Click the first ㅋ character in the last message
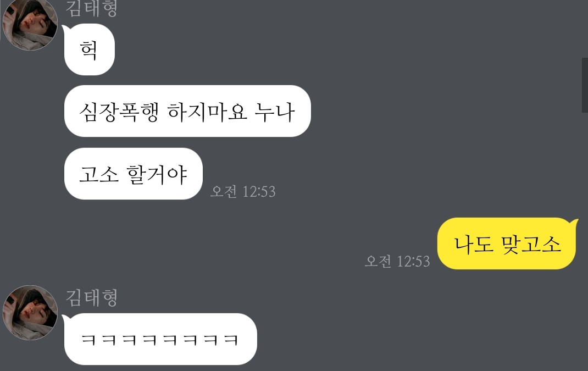This screenshot has width=588, height=371. click(88, 340)
